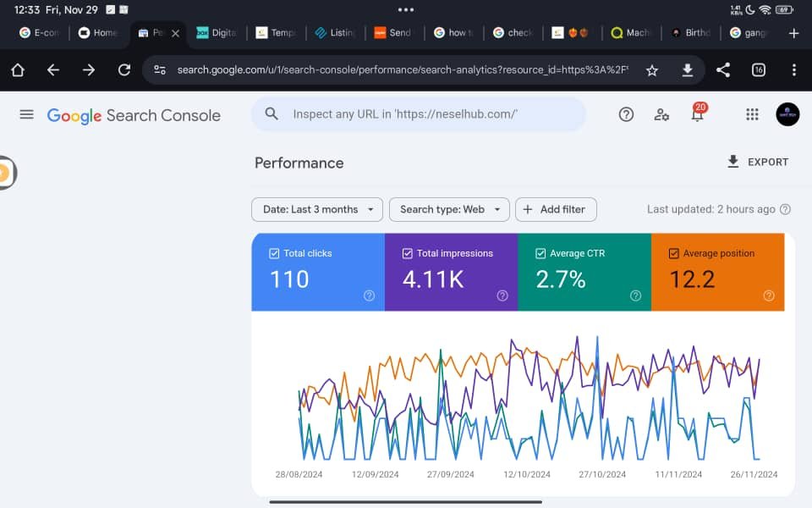Bookmark page with the star icon
Viewport: 812px width, 508px height.
tap(651, 70)
